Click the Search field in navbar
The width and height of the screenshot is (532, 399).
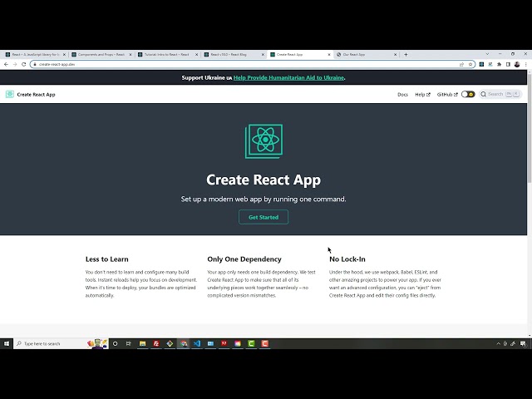tap(500, 94)
